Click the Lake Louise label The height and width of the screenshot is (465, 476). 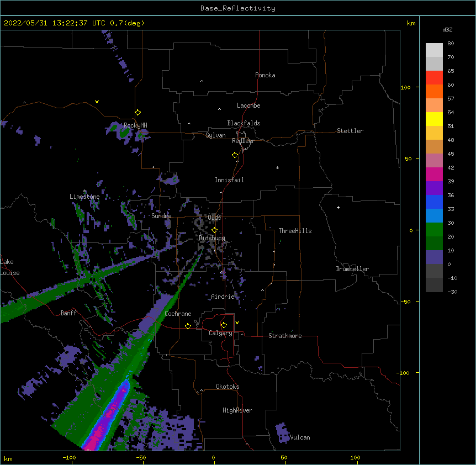point(10,267)
